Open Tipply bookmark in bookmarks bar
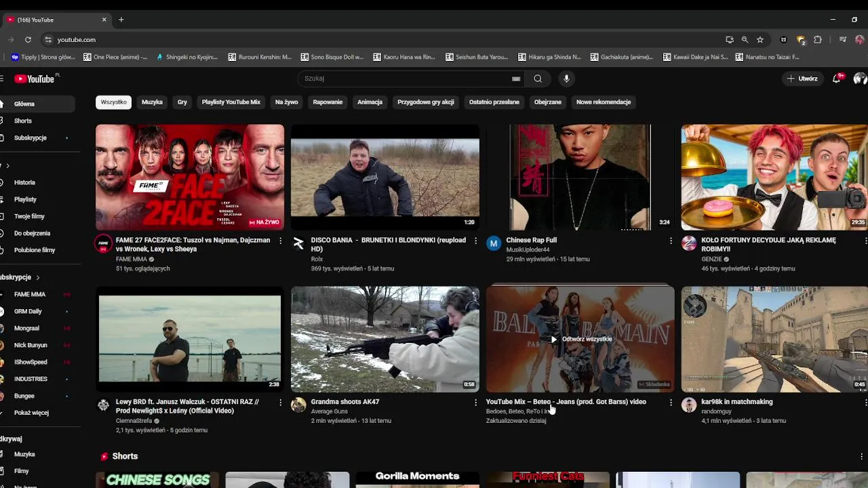Viewport: 868px width, 488px height. [x=43, y=58]
